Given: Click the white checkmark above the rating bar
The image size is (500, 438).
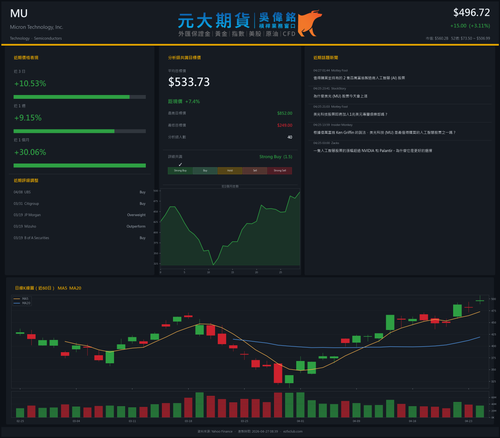Looking at the screenshot, I should (x=180, y=164).
